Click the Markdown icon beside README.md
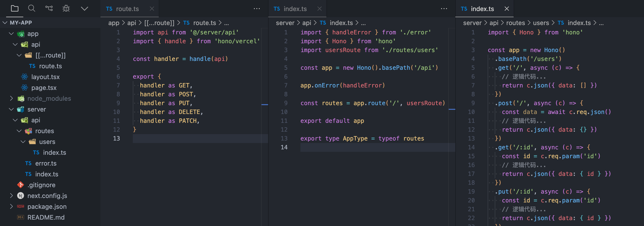The width and height of the screenshot is (644, 226). 20,217
